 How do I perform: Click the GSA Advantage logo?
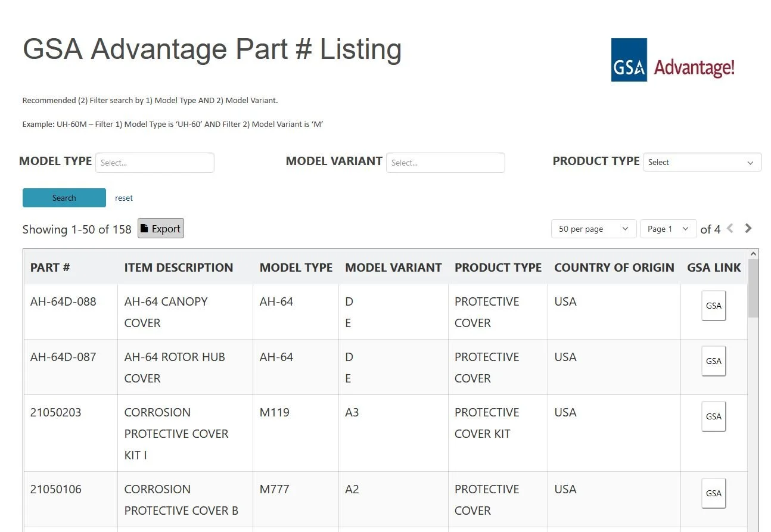coord(673,60)
